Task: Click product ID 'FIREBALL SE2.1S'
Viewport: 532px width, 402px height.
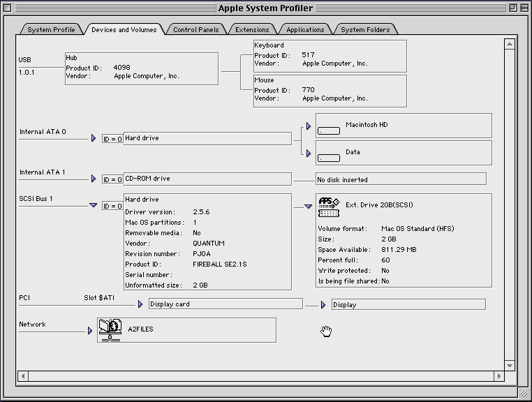Action: pyautogui.click(x=220, y=265)
